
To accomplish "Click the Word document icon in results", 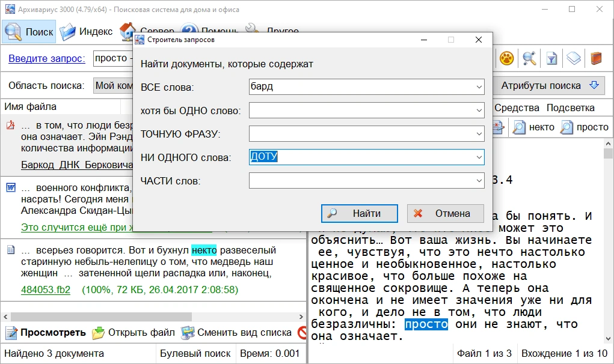I will click(11, 187).
